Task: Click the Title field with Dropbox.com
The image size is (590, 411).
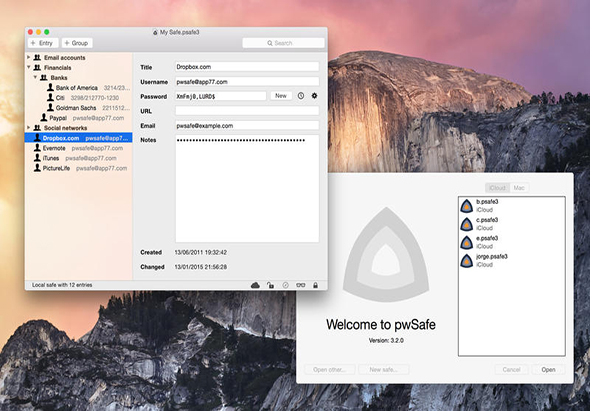Action: tap(247, 67)
